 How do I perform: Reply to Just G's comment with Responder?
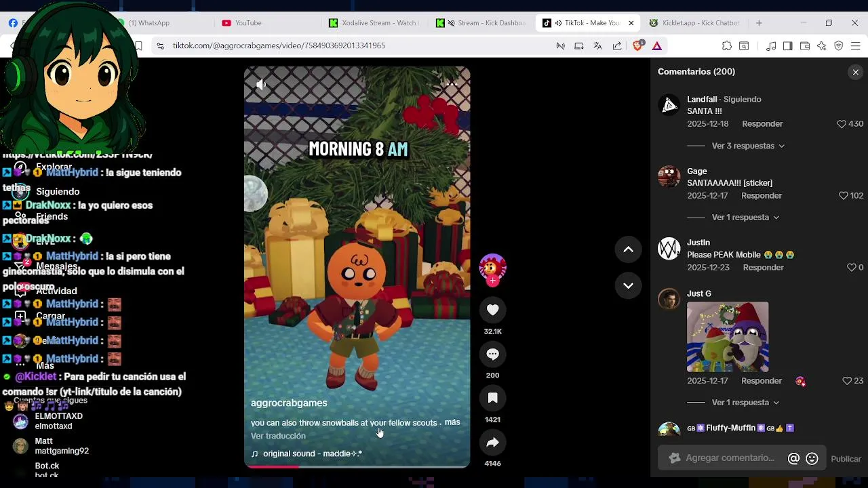coord(762,381)
